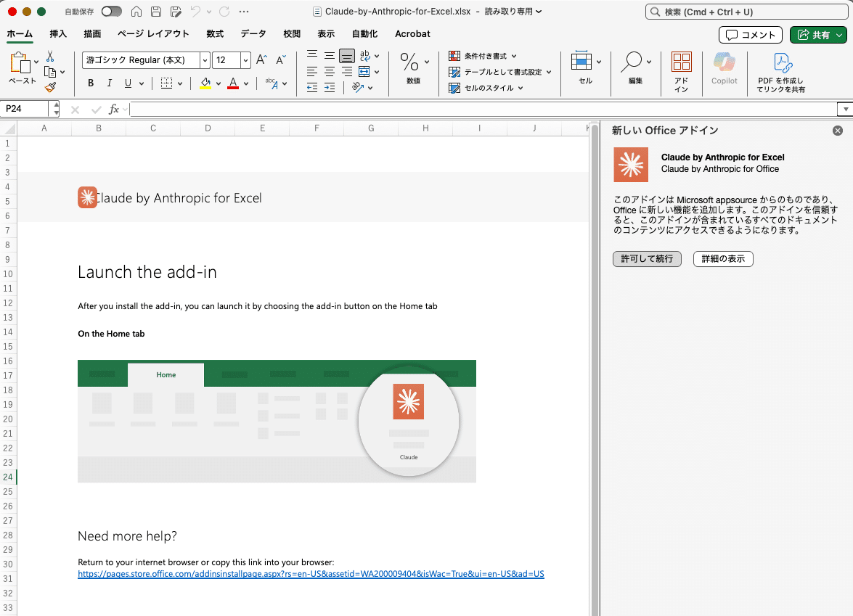Select the center text alignment icon
Image resolution: width=853 pixels, height=616 pixels.
329,72
